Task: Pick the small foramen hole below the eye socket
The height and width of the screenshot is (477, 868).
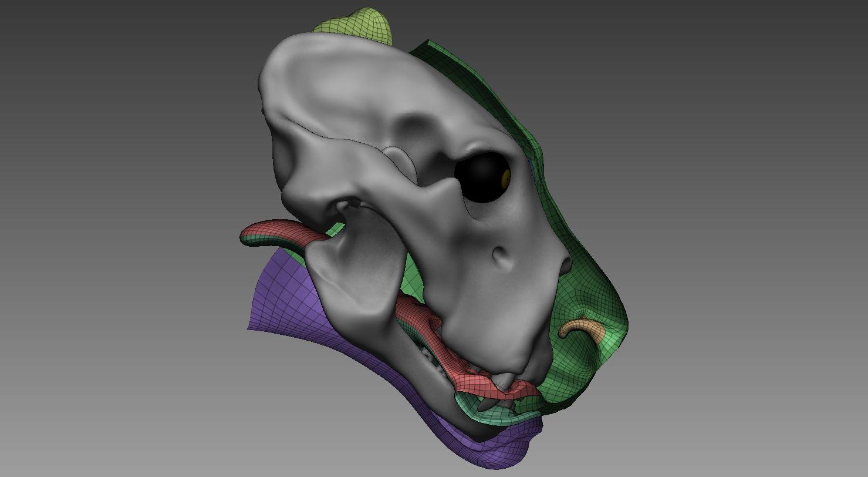Action: point(501,254)
